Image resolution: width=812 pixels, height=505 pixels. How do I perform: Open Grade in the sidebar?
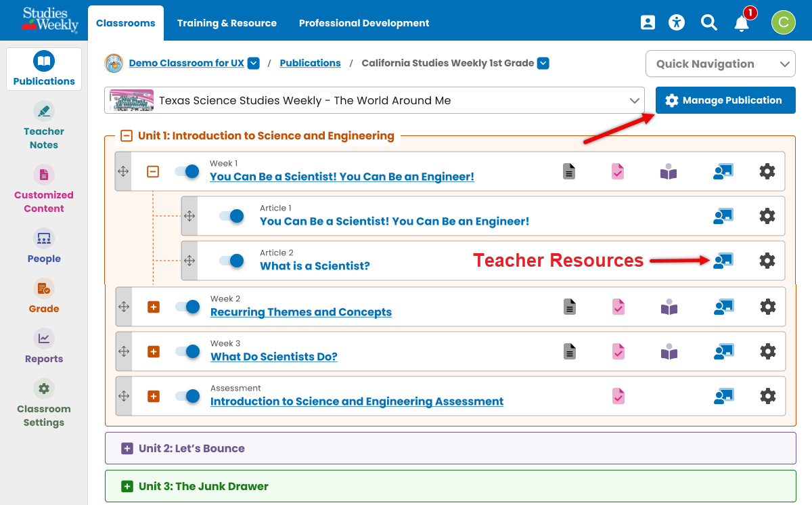[x=44, y=297]
